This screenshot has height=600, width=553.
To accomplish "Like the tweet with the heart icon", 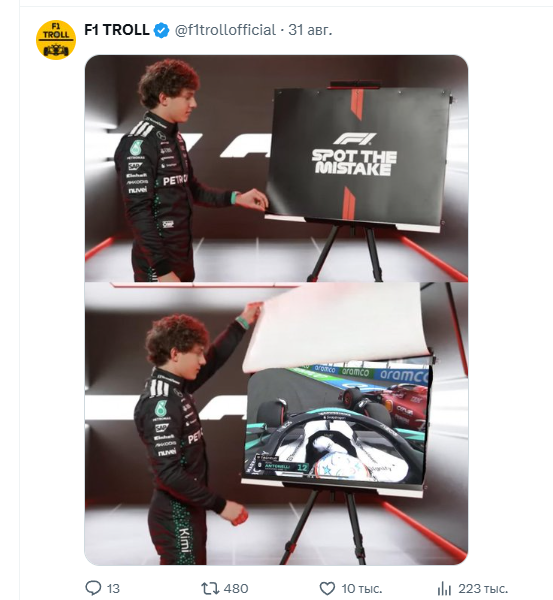I will coord(327,588).
